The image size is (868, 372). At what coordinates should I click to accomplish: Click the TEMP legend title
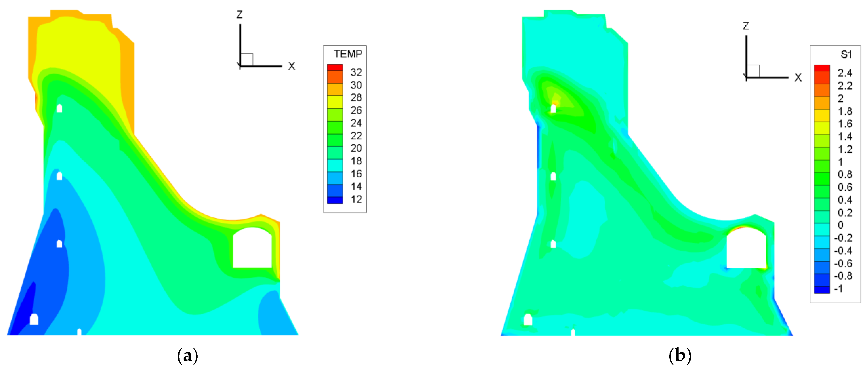click(x=348, y=54)
